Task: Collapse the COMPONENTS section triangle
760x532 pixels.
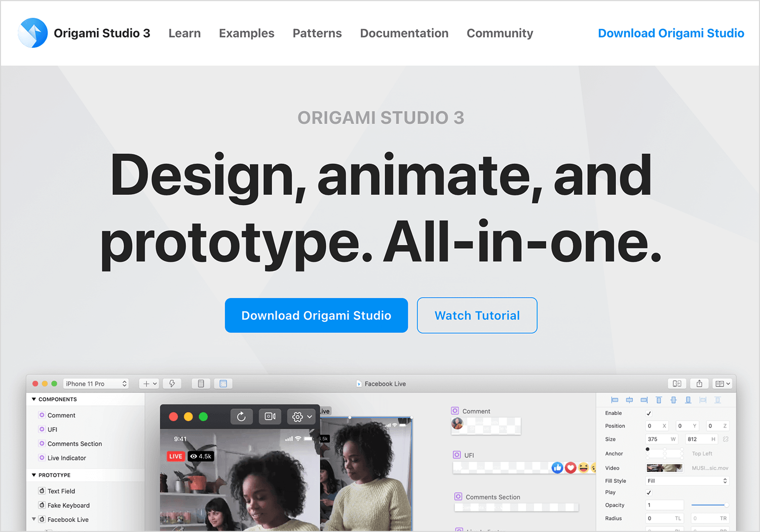Action: pos(34,399)
